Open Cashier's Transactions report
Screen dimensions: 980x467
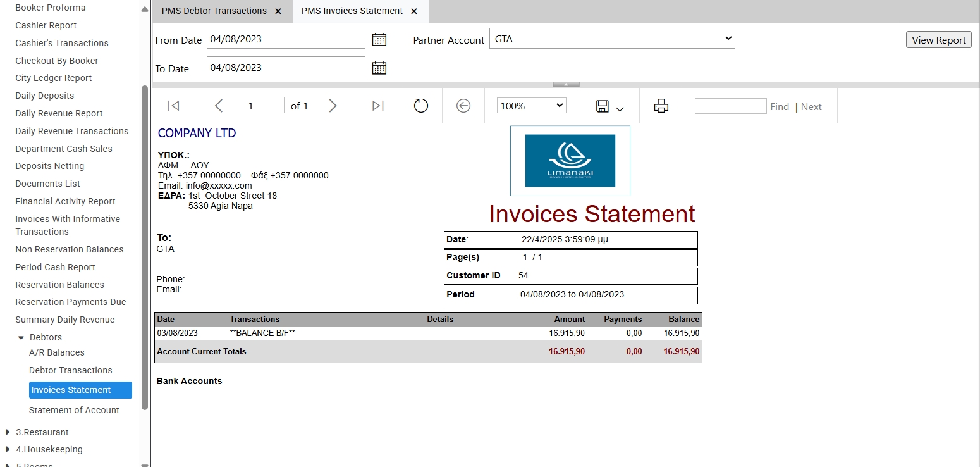[62, 43]
